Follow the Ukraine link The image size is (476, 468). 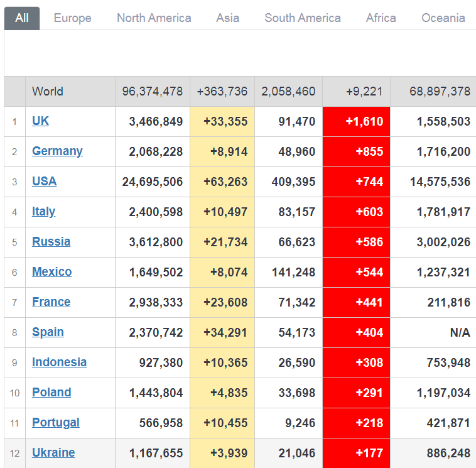click(x=53, y=453)
